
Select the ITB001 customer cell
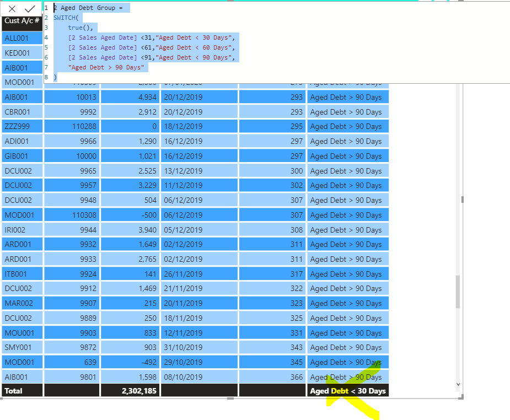(22, 274)
